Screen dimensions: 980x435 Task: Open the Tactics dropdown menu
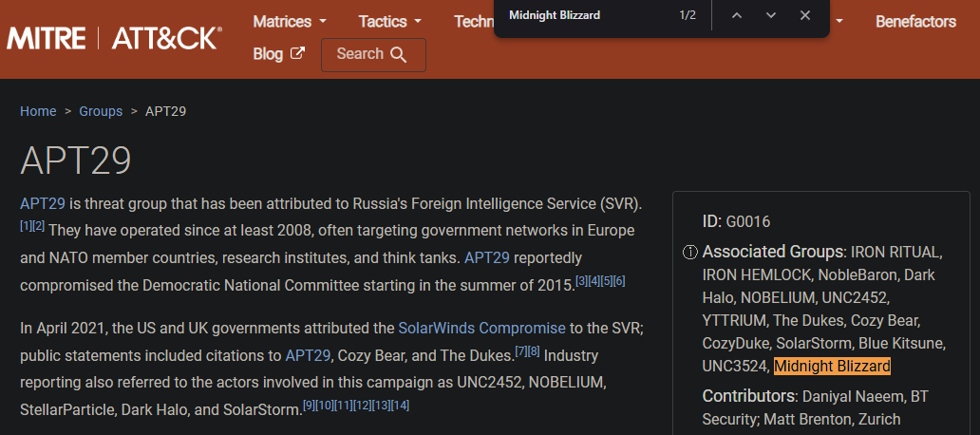390,21
